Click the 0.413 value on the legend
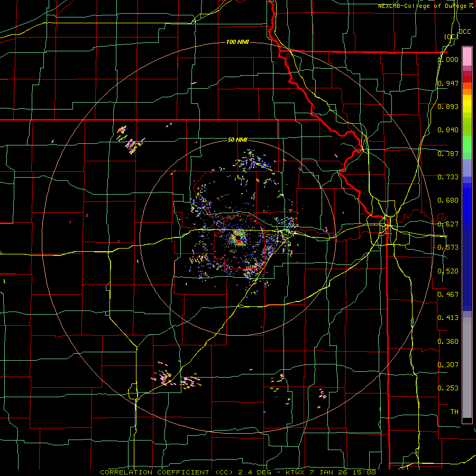The width and height of the screenshot is (476, 476). (x=448, y=318)
